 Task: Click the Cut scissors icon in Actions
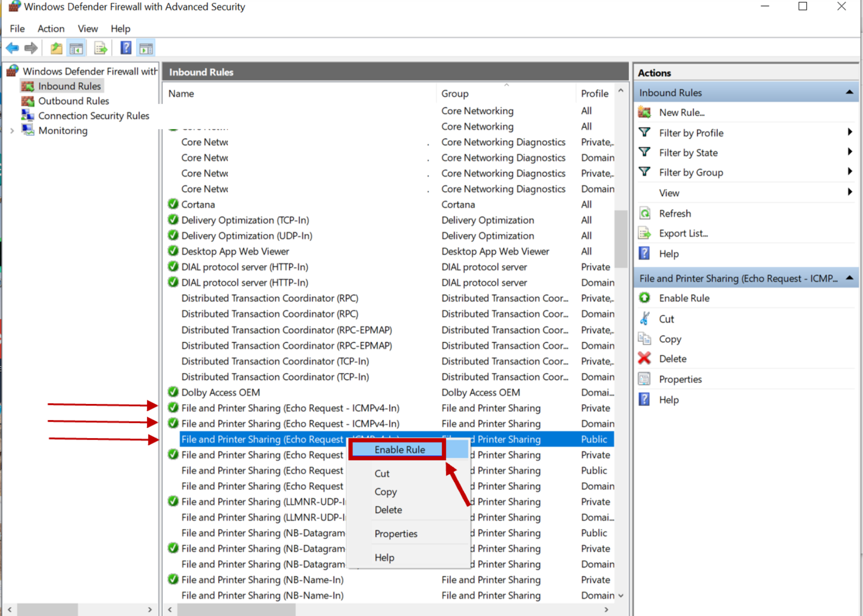(645, 318)
